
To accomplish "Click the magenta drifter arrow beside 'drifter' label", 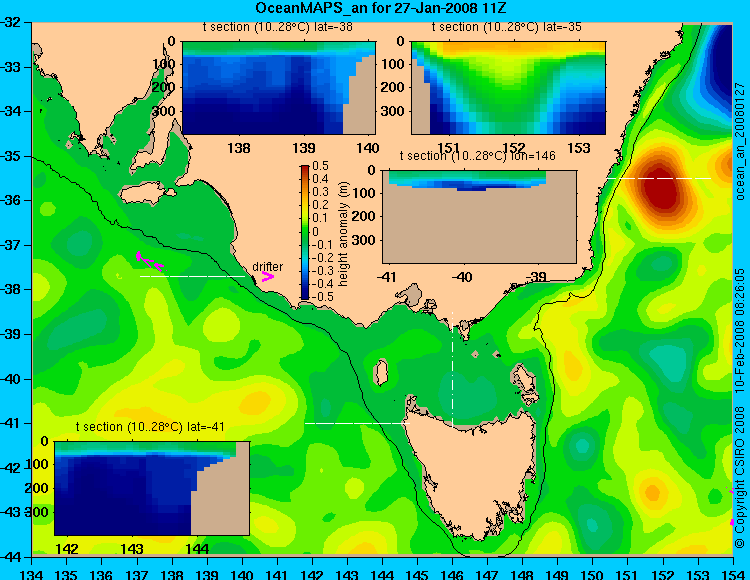I will pyautogui.click(x=268, y=276).
